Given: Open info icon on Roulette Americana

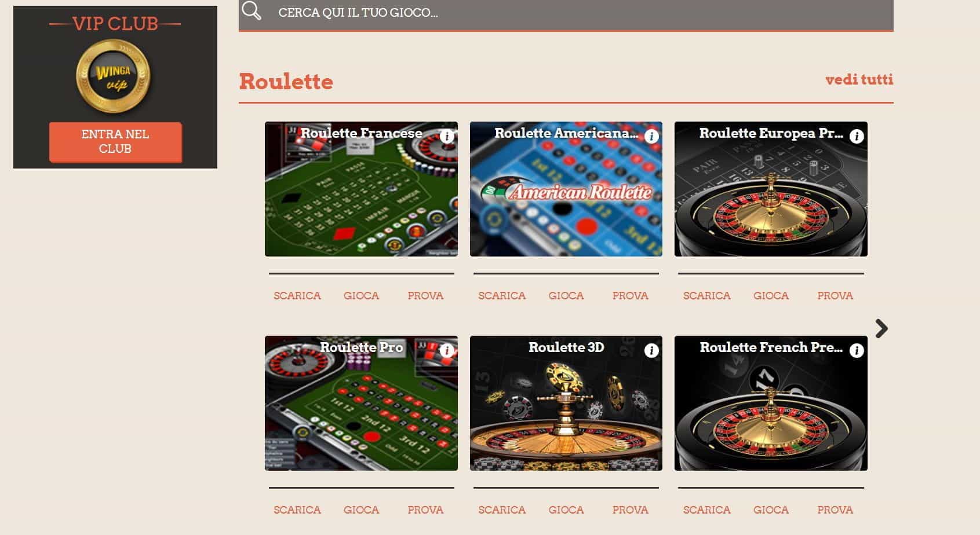Looking at the screenshot, I should pos(651,136).
